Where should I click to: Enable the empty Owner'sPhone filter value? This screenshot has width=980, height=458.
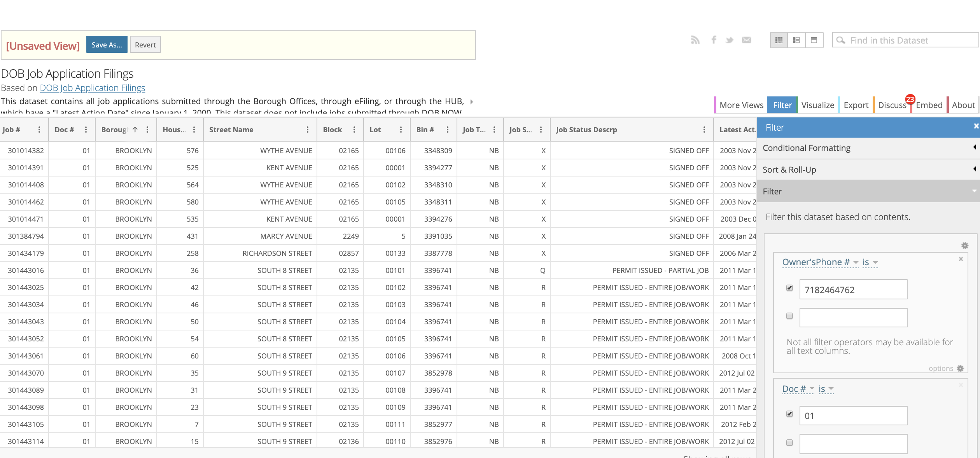coord(789,316)
